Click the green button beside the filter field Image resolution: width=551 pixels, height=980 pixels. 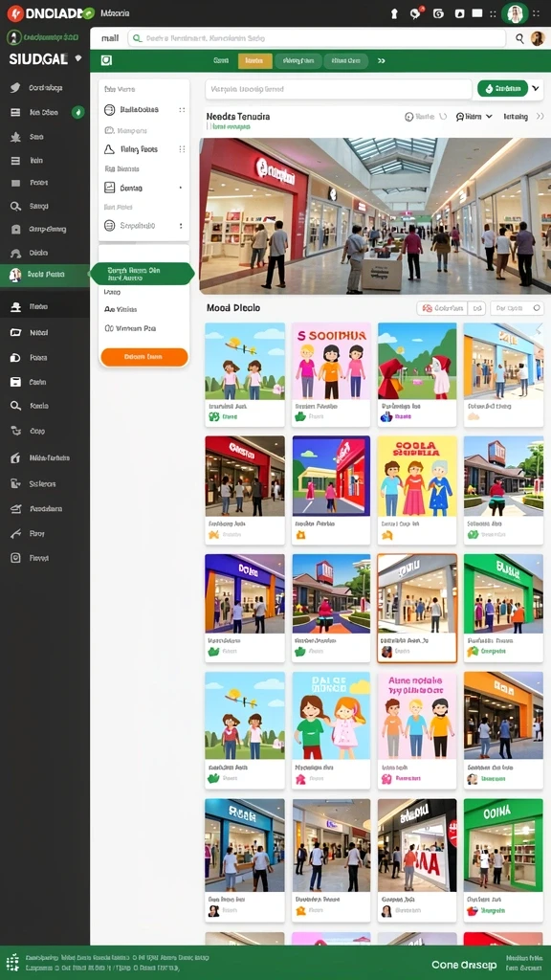click(x=503, y=89)
